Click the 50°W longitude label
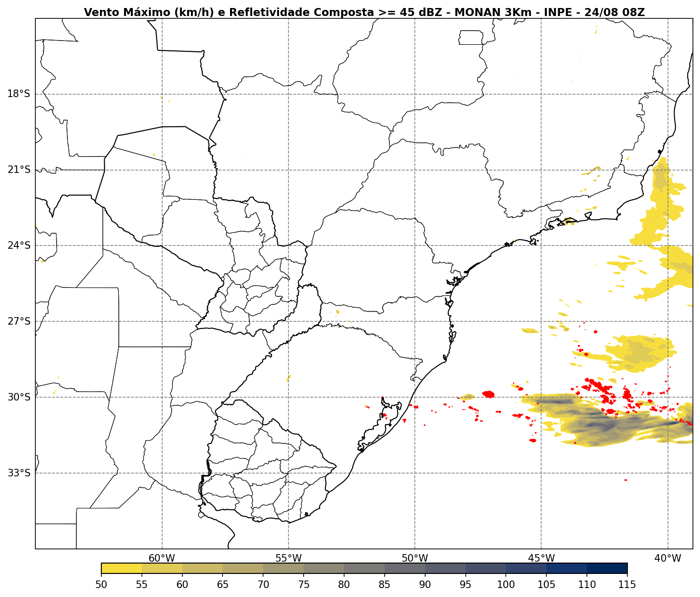This screenshot has height=597, width=700. click(415, 558)
